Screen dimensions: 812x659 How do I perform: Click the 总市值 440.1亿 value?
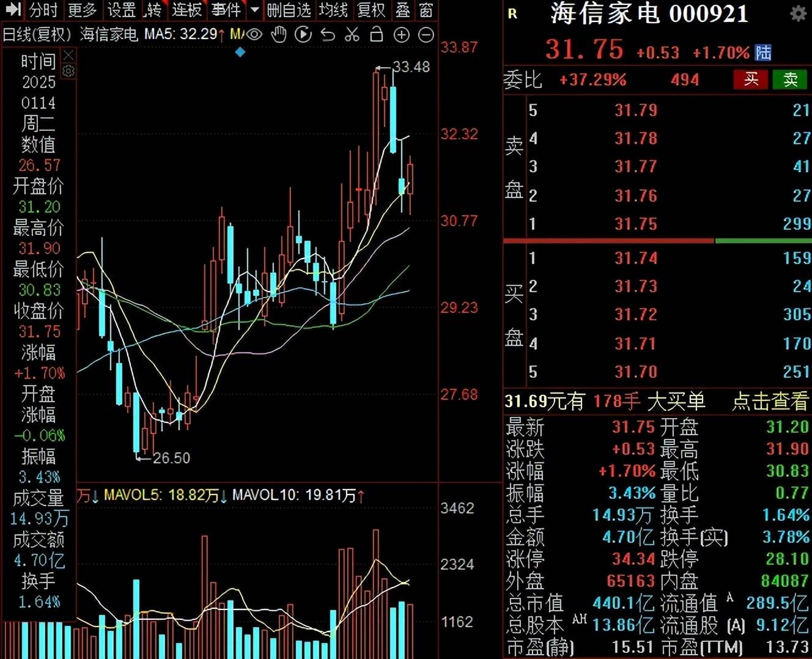coord(623,603)
